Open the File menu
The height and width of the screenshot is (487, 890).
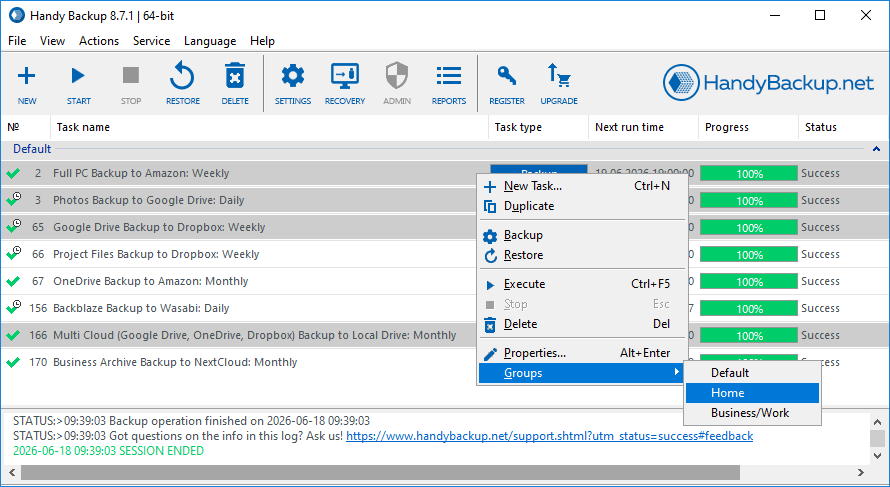17,41
